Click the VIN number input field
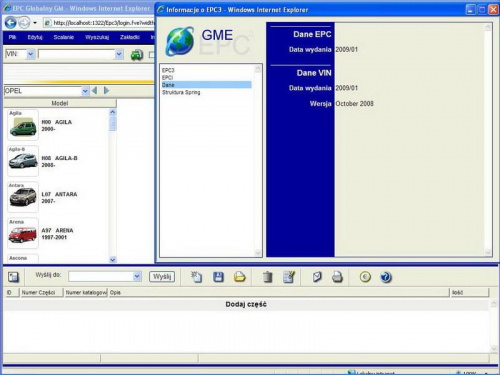 click(77, 54)
